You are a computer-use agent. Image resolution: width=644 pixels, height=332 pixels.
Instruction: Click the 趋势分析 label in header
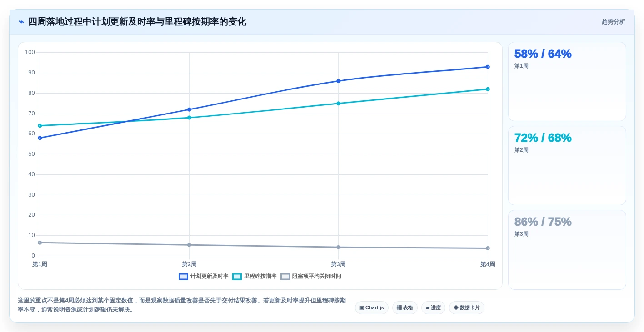613,22
